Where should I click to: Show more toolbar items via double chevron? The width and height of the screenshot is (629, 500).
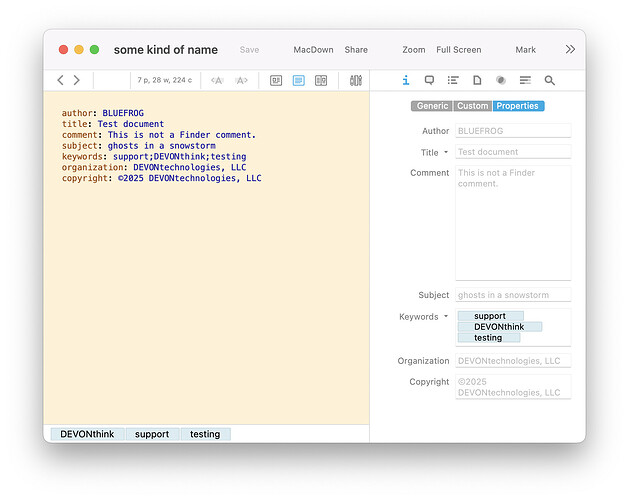point(570,49)
